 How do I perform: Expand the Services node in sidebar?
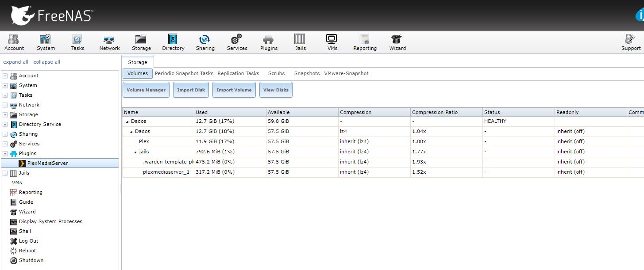coord(5,144)
